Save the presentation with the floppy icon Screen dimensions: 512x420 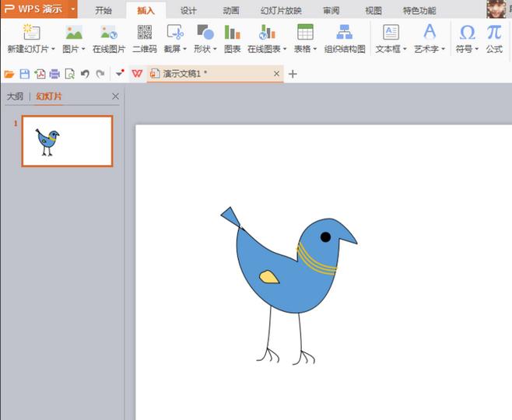click(x=24, y=74)
